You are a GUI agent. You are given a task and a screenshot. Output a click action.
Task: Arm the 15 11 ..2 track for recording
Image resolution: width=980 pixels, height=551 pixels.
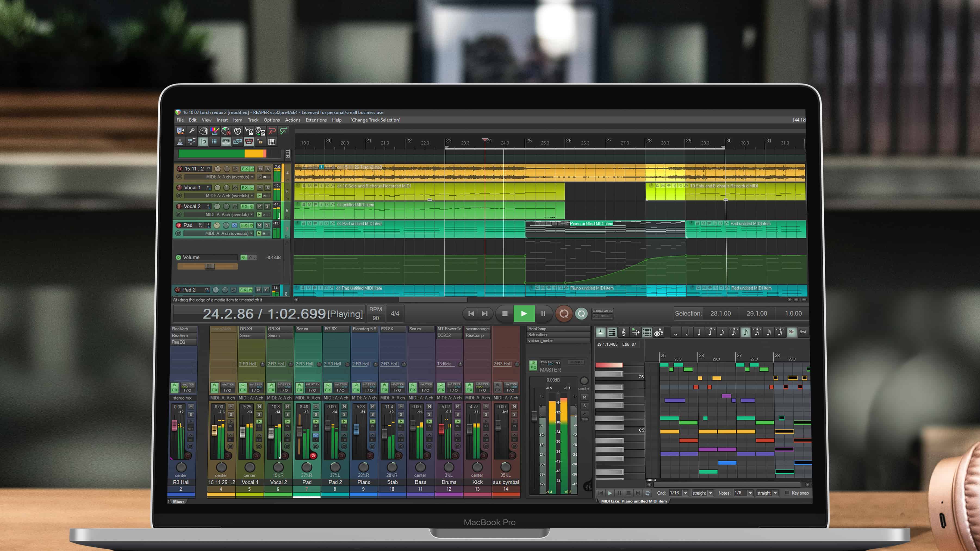point(179,168)
